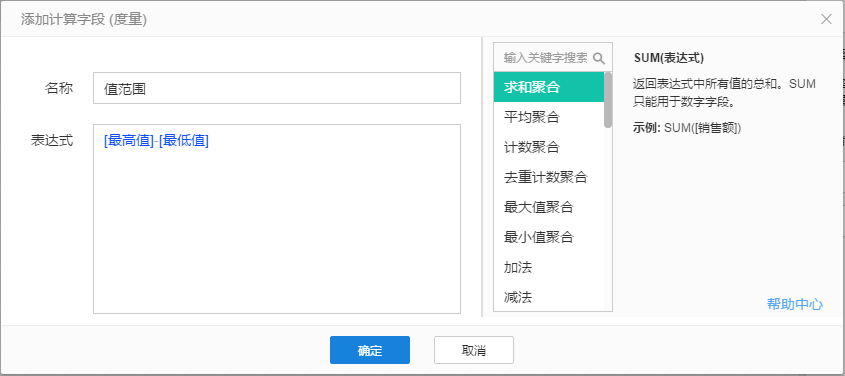This screenshot has height=376, width=845.
Task: Pick 去重计数聚合 in the list
Action: point(549,177)
